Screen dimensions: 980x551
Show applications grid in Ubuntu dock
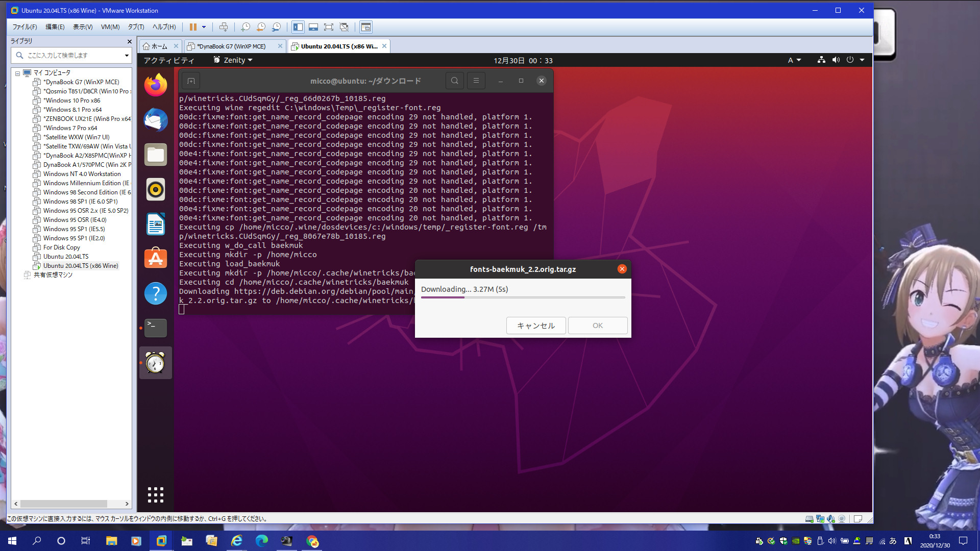(x=156, y=495)
